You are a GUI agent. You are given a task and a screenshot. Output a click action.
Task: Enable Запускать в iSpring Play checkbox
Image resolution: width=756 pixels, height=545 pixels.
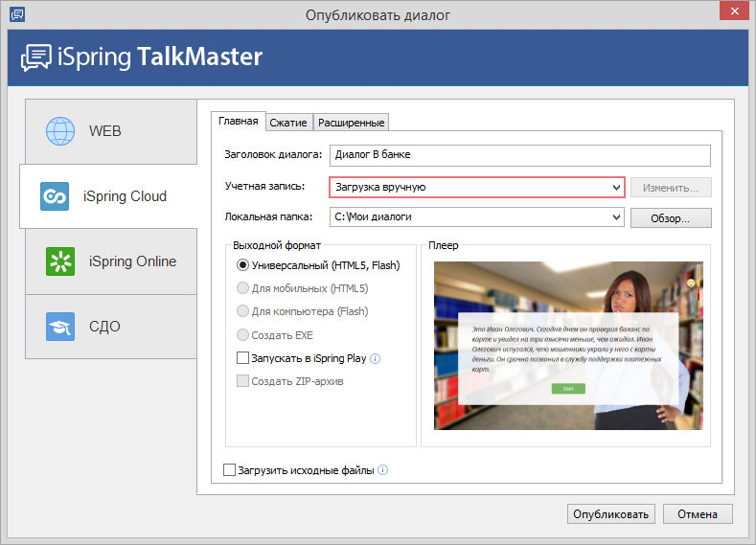[x=242, y=358]
